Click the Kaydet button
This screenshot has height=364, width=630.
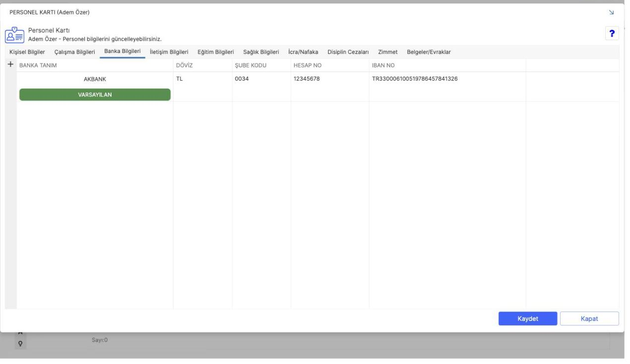click(528, 318)
